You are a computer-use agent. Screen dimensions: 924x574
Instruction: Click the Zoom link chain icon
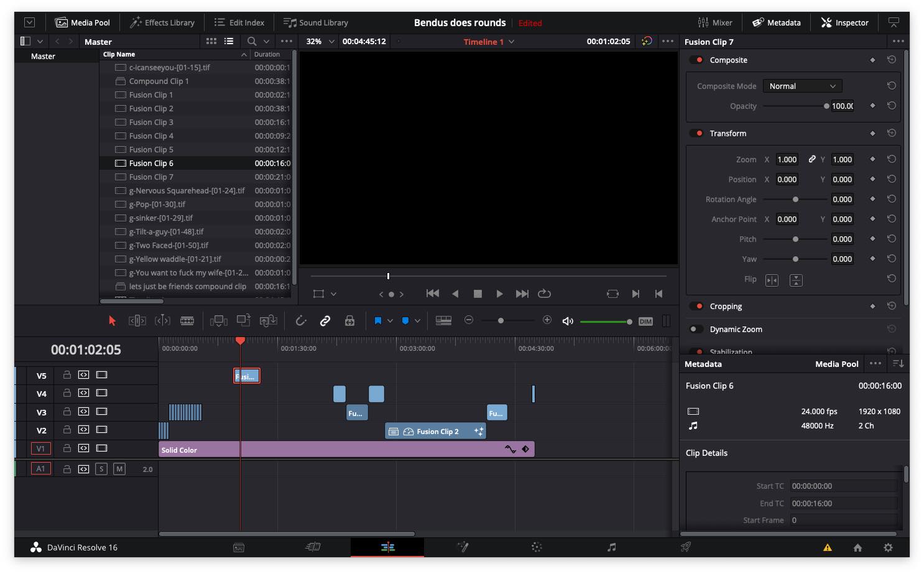click(x=811, y=159)
